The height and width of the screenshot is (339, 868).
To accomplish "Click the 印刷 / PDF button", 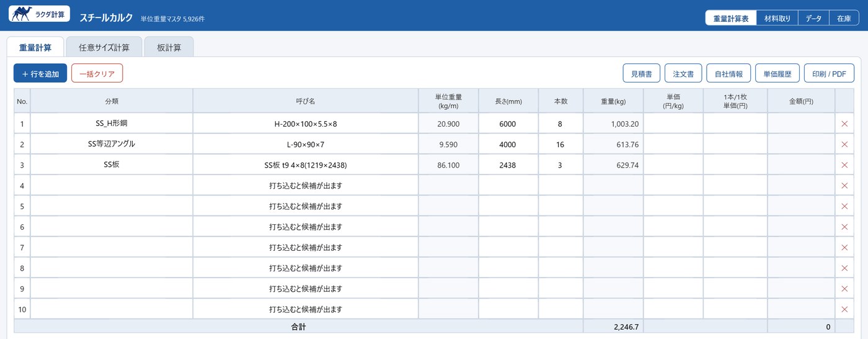I will pyautogui.click(x=829, y=73).
